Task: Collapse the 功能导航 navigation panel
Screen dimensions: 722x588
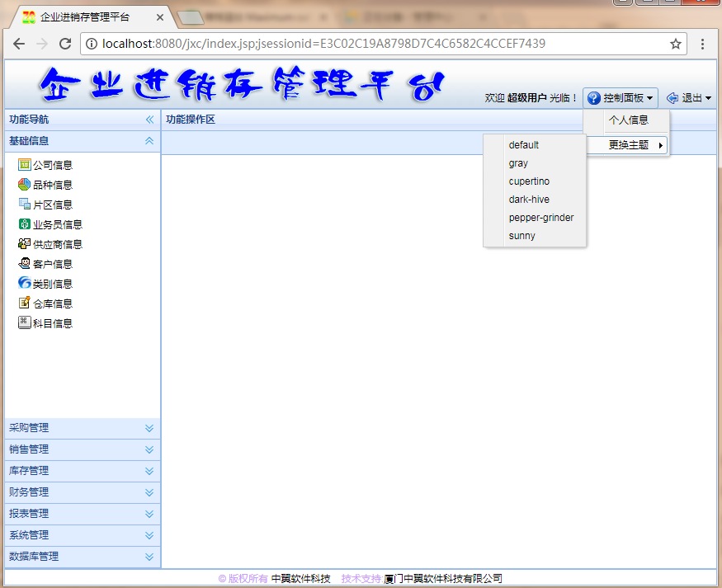Action: pos(149,119)
